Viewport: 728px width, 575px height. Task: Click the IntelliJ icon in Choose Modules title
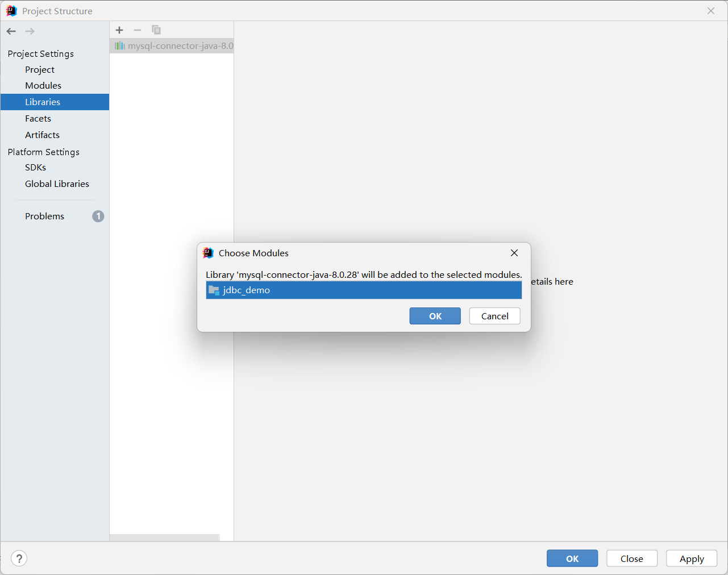[208, 253]
